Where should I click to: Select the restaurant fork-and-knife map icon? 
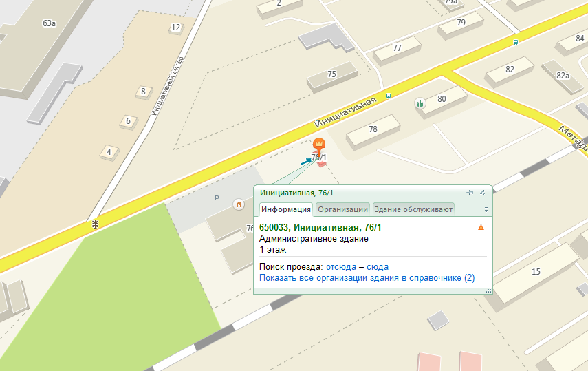coord(239,204)
